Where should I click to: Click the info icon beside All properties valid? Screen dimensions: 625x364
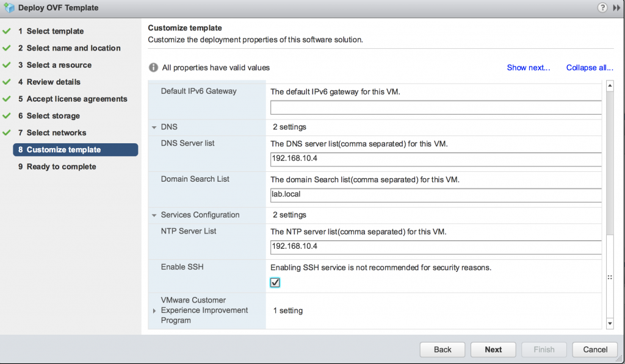153,68
